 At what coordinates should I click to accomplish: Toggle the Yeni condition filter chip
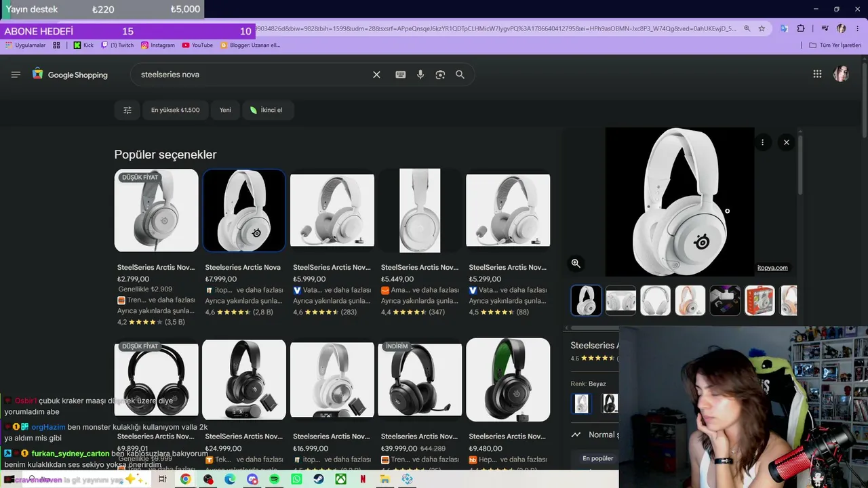coord(225,110)
